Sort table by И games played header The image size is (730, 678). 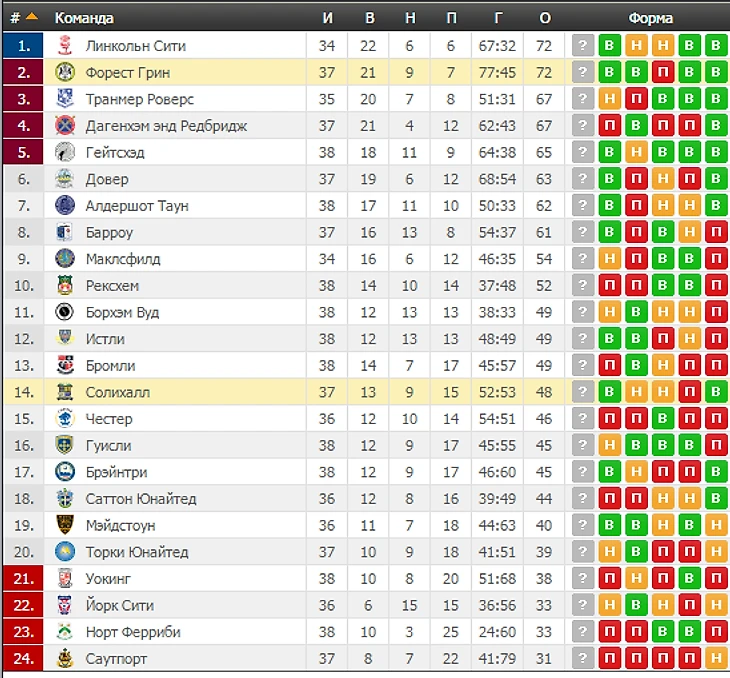pos(327,18)
